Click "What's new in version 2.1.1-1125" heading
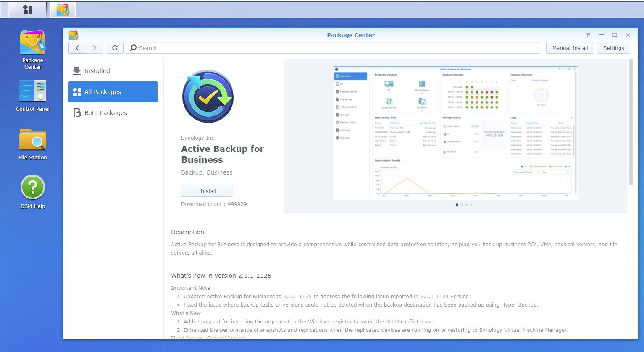The height and width of the screenshot is (352, 644). tap(221, 276)
